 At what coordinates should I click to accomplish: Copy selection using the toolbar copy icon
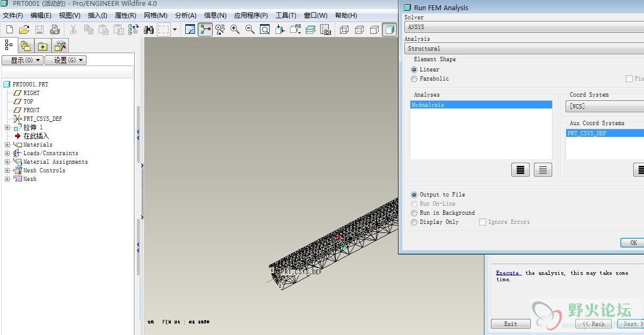coord(88,30)
